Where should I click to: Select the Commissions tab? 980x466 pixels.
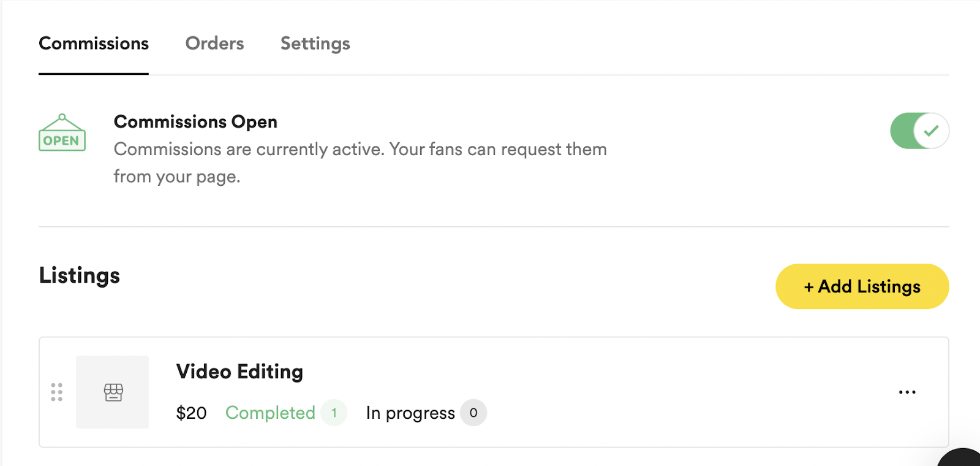[94, 44]
